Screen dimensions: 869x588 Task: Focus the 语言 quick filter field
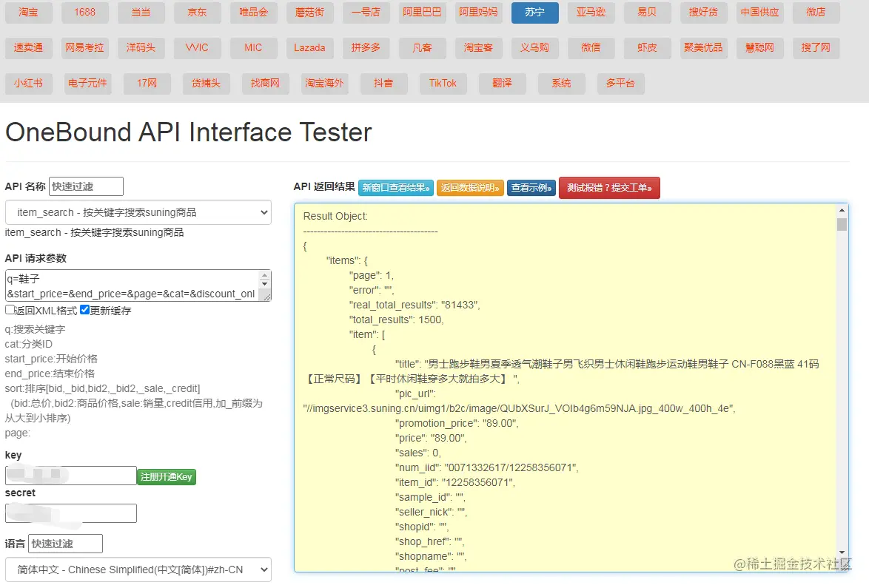click(x=65, y=544)
